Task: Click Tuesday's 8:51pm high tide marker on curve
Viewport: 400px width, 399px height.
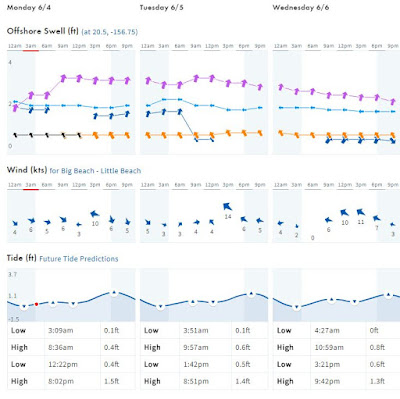Action: click(x=251, y=294)
